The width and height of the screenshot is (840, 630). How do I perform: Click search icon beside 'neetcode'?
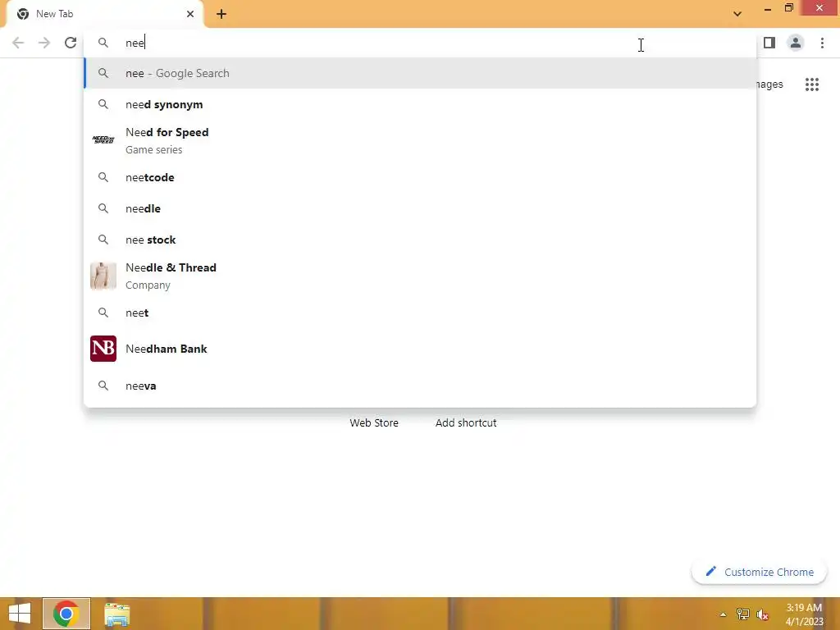coord(103,177)
